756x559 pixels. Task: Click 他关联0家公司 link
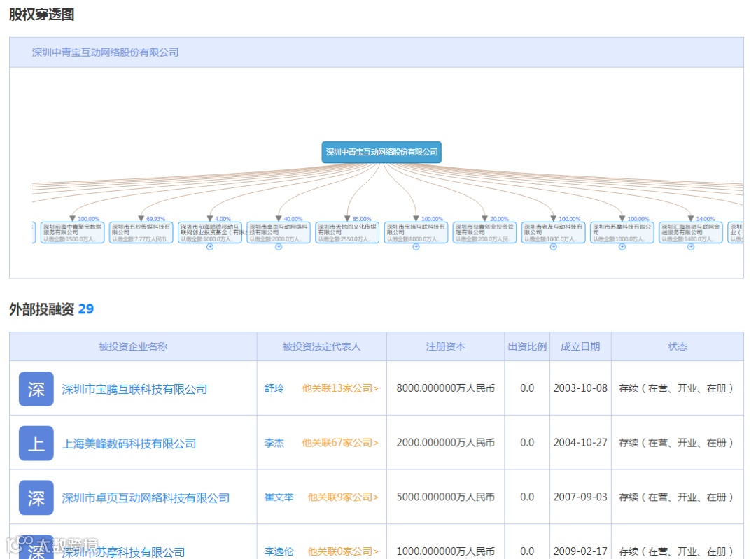[x=343, y=551]
